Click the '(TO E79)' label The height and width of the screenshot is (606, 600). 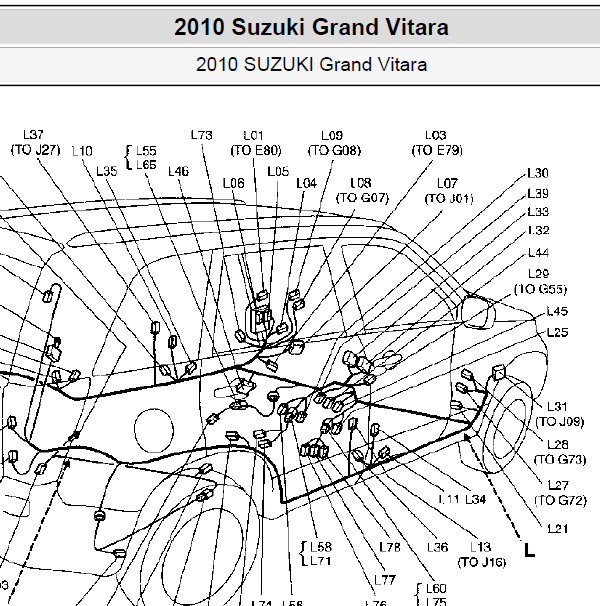pos(437,150)
